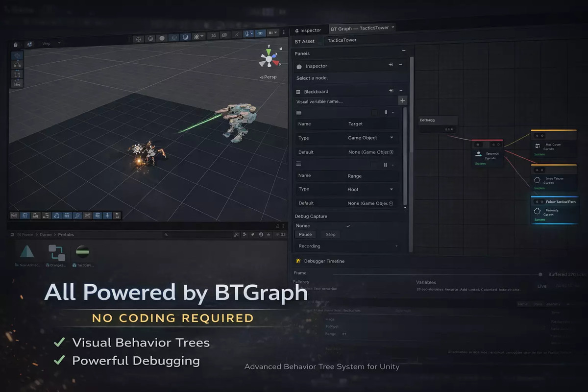Select the OrangeS... prefab thumbnail
The width and height of the screenshot is (588, 392).
tap(56, 255)
